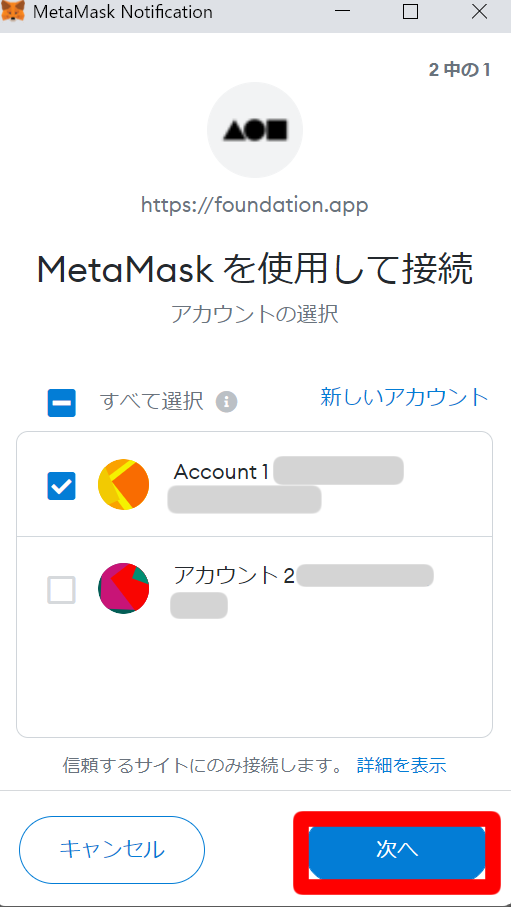
Task: Click the info icon beside すべて選択
Action: [227, 401]
